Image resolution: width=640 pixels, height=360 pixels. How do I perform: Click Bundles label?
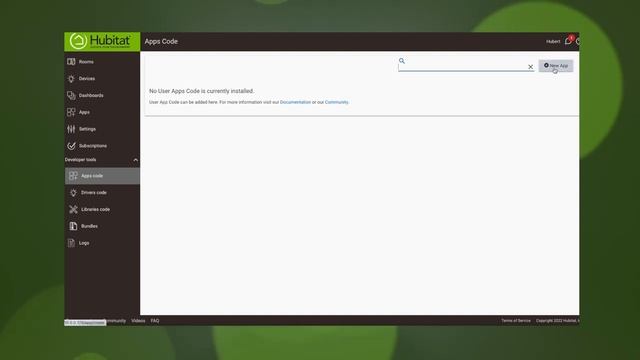pyautogui.click(x=89, y=226)
